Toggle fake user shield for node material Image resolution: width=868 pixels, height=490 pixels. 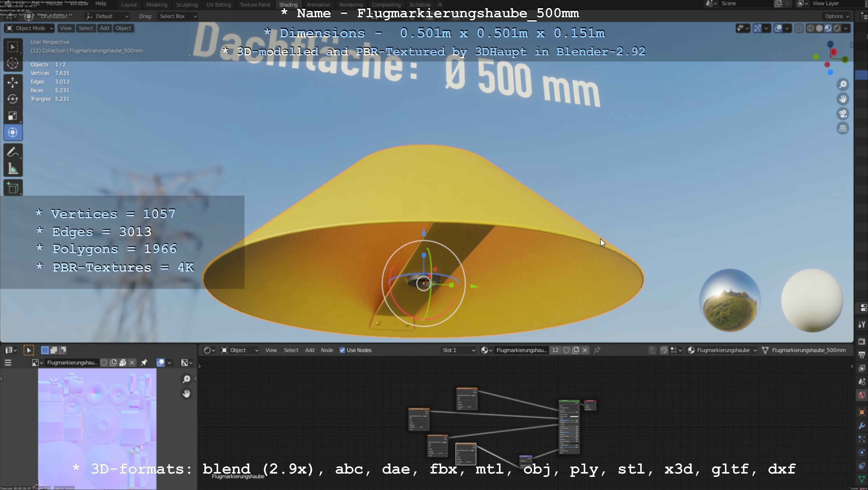click(566, 350)
